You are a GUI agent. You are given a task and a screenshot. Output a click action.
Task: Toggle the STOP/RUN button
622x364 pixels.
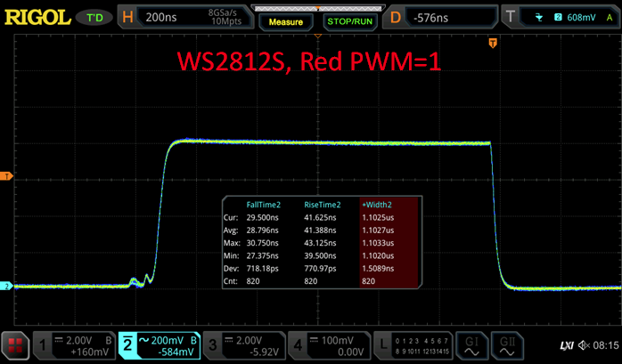pos(350,21)
